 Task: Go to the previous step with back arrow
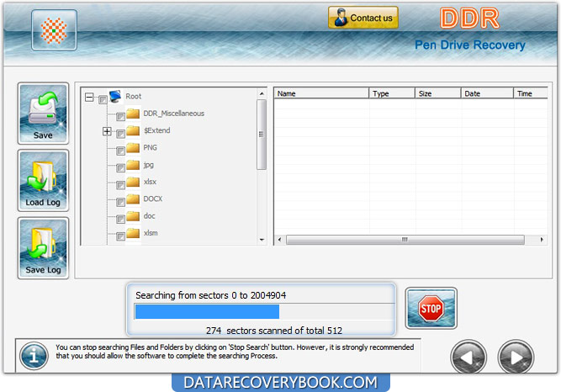click(x=468, y=357)
